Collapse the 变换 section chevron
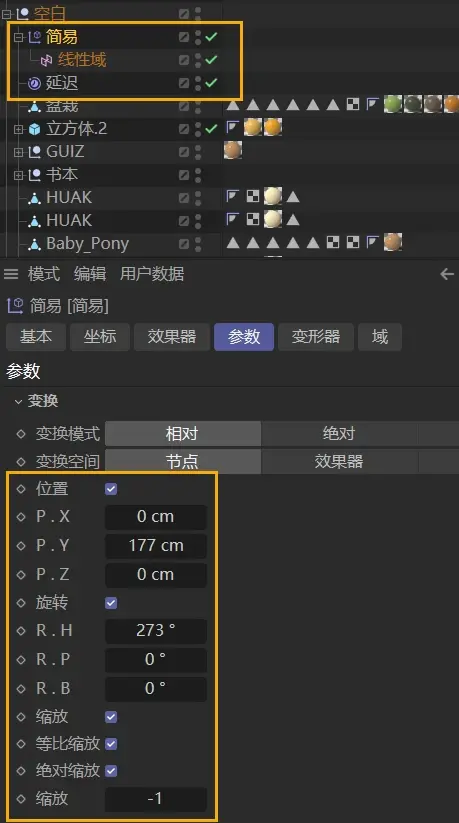The width and height of the screenshot is (459, 823). tap(18, 402)
